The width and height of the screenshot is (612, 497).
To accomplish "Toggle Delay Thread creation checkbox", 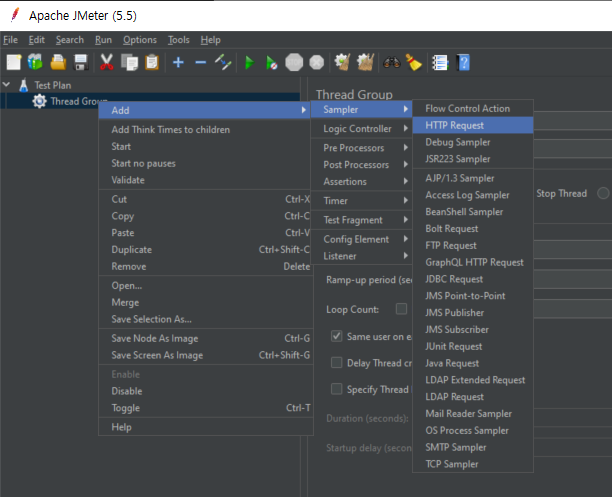I will [336, 363].
